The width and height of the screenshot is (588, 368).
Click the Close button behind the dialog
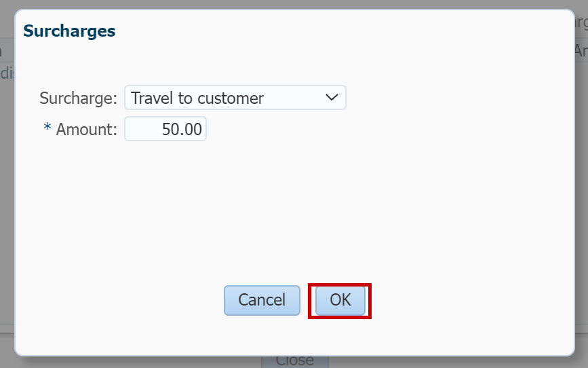coord(294,360)
